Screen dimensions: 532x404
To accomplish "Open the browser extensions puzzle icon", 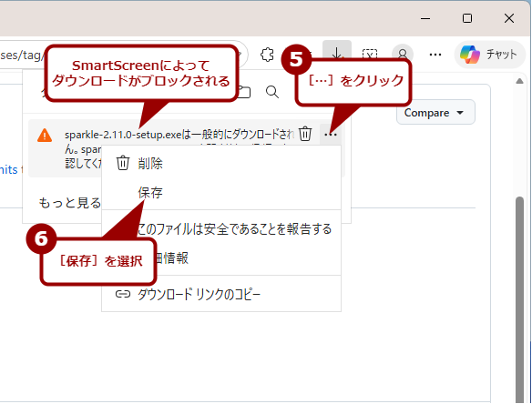I will point(267,55).
